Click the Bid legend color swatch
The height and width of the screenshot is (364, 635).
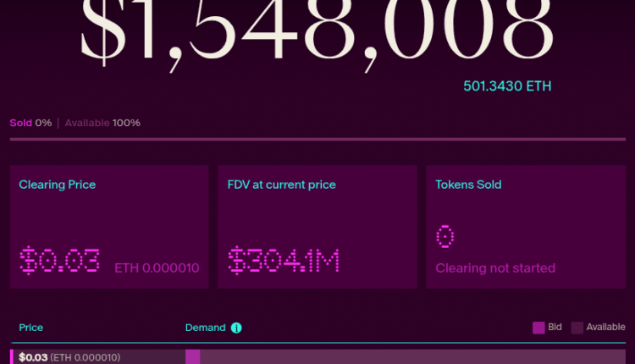point(538,328)
